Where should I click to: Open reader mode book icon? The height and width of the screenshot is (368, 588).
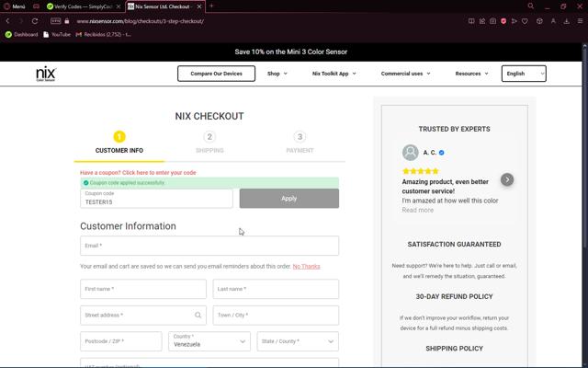point(471,21)
